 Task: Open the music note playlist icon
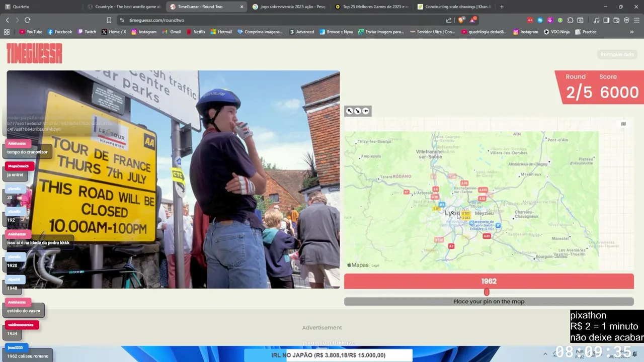596,20
